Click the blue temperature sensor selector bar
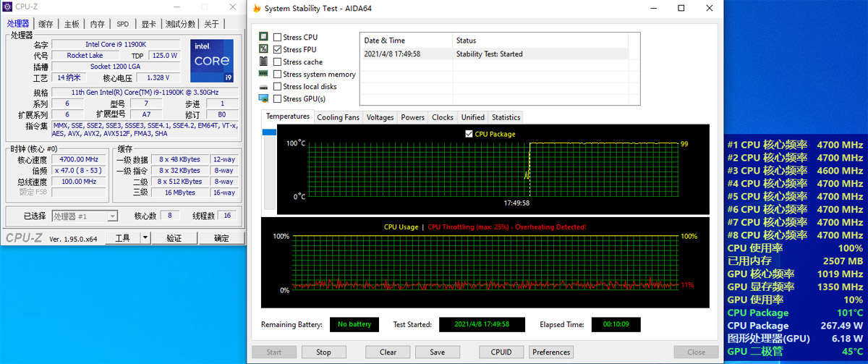Image resolution: width=868 pixels, height=364 pixels. click(269, 132)
